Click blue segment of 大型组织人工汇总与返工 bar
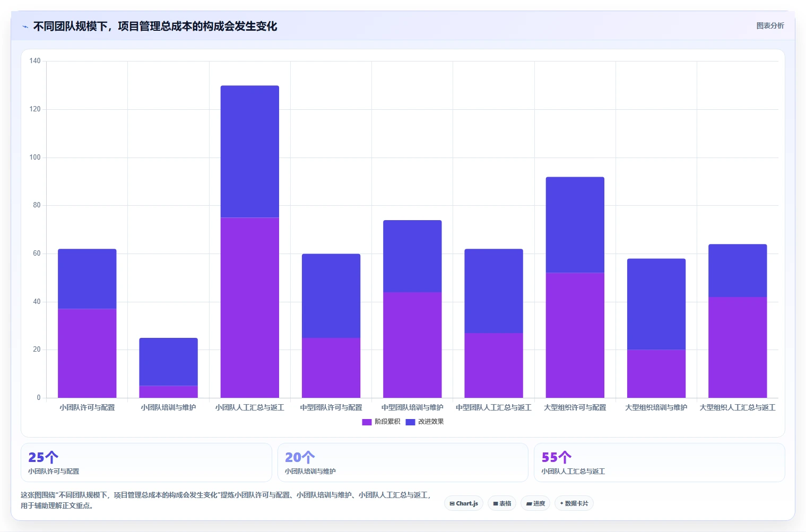This screenshot has width=806, height=532. coord(738,271)
